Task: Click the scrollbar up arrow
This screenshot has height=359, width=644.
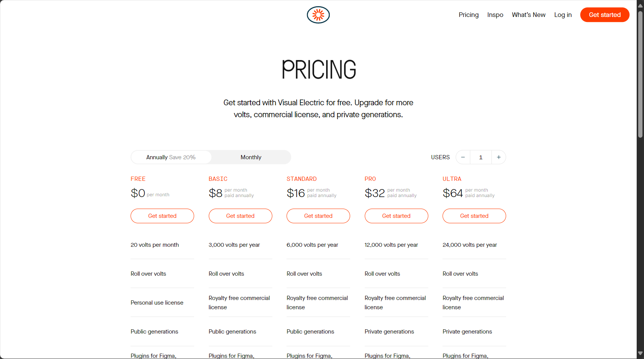Action: pos(640,6)
